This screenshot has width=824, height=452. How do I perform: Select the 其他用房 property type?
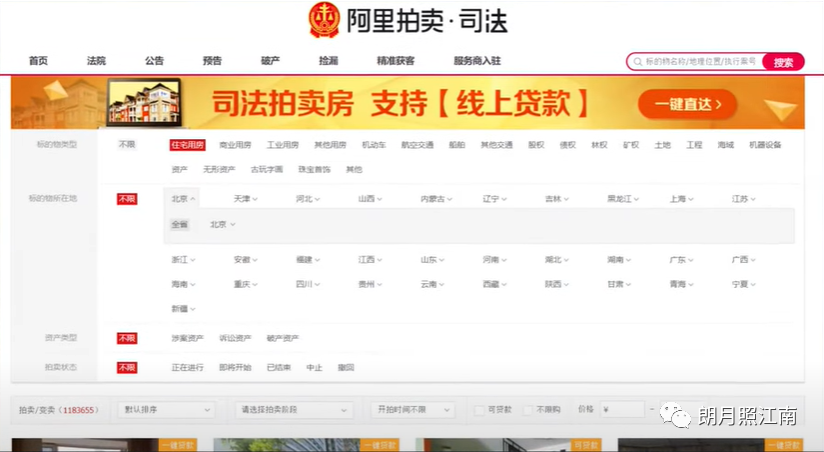(330, 145)
